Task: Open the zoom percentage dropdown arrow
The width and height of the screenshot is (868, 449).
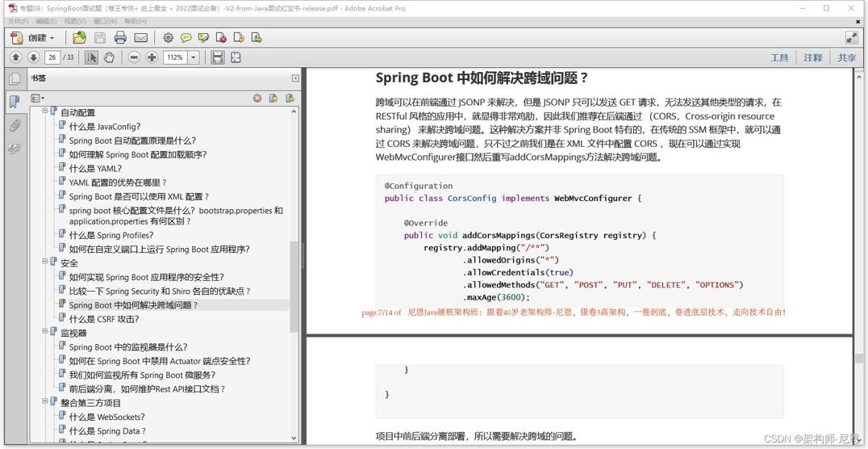Action: 194,57
